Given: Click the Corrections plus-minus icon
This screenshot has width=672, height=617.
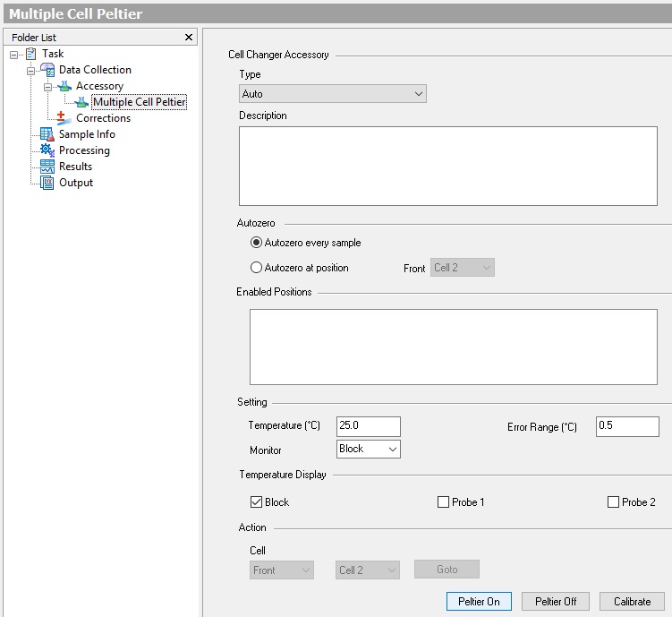Looking at the screenshot, I should coord(64,118).
